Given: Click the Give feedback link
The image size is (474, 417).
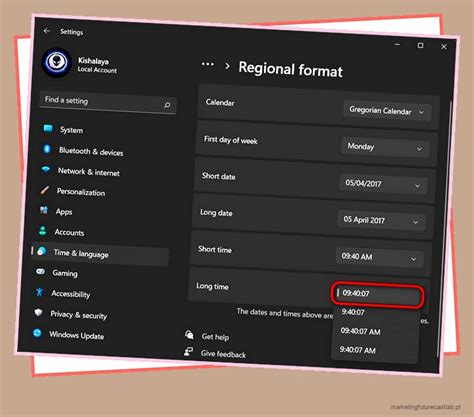Looking at the screenshot, I should tap(223, 354).
